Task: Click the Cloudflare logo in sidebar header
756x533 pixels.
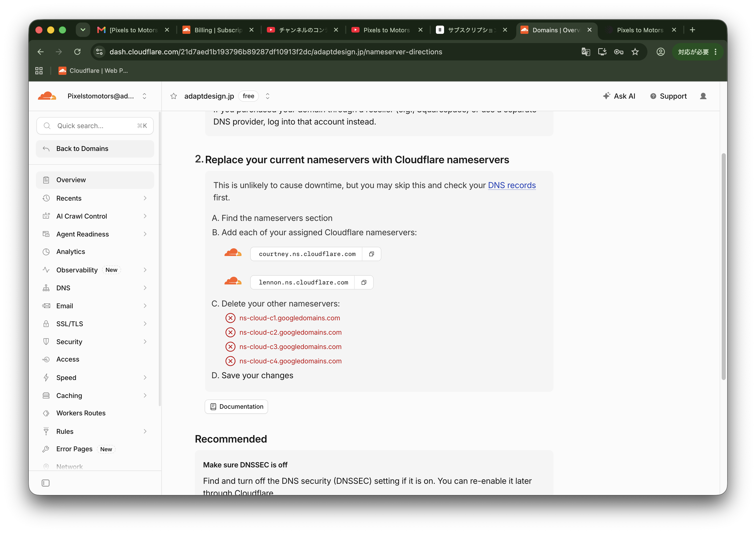Action: click(x=47, y=96)
